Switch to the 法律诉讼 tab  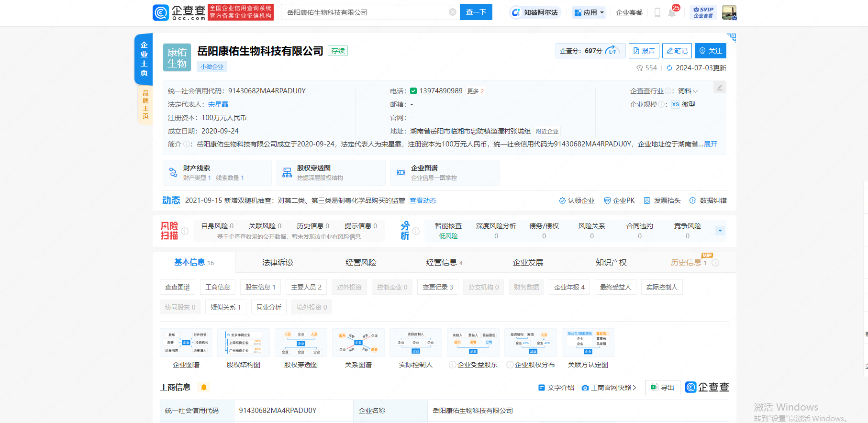[278, 263]
